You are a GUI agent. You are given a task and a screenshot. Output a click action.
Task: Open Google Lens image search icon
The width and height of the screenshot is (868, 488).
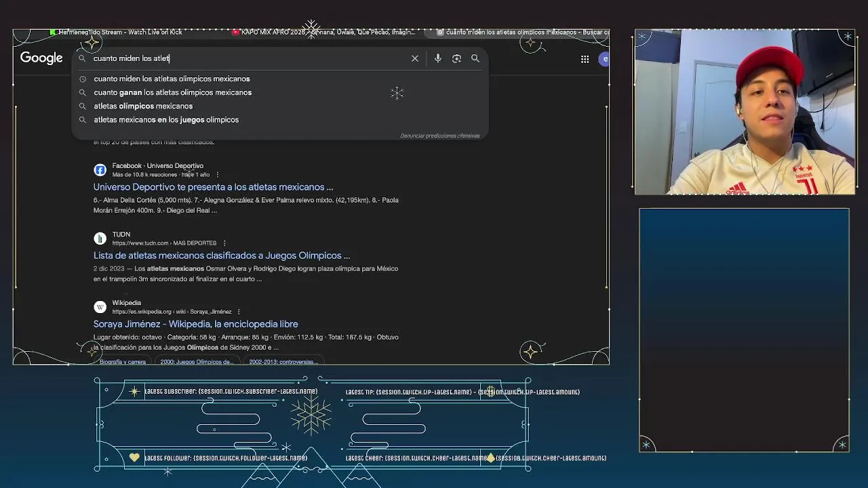click(456, 58)
